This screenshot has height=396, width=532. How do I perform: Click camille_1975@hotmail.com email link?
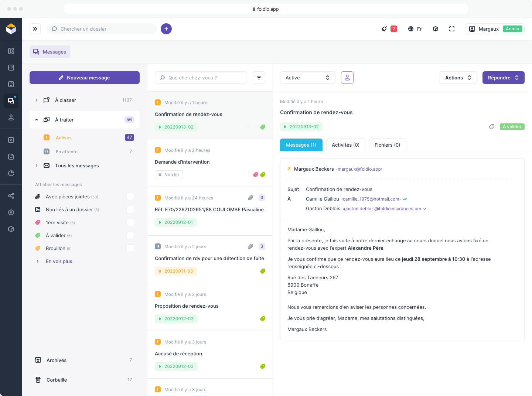[371, 199]
